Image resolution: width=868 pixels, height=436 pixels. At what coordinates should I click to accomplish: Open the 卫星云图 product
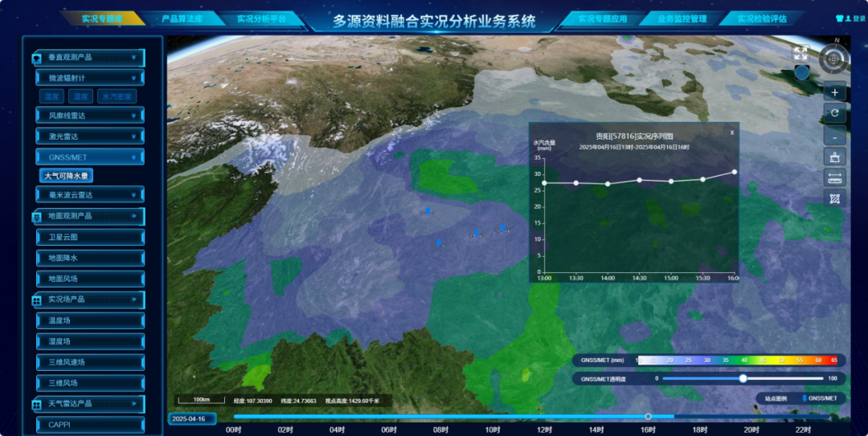(x=90, y=238)
